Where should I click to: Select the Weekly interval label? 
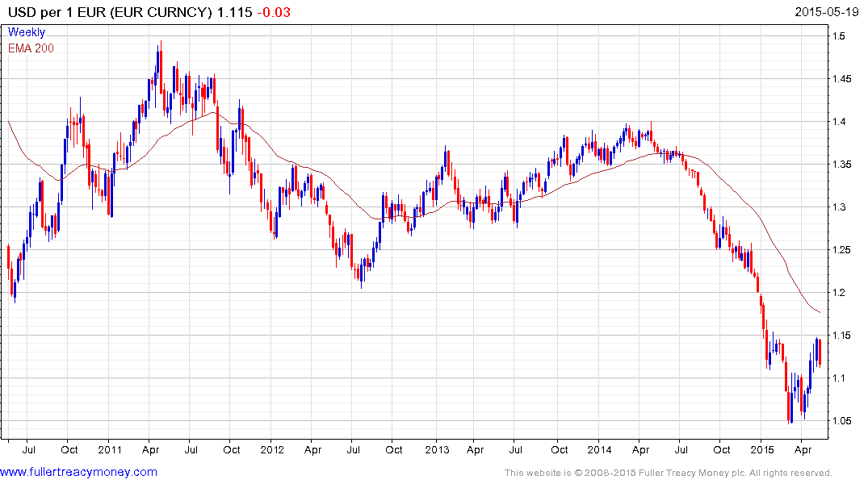pos(27,32)
